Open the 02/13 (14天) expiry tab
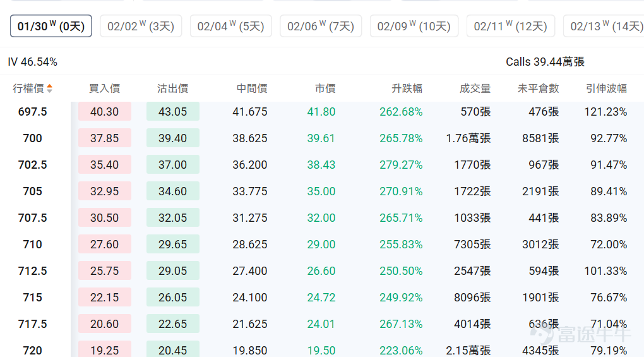The height and width of the screenshot is (357, 644). [604, 27]
